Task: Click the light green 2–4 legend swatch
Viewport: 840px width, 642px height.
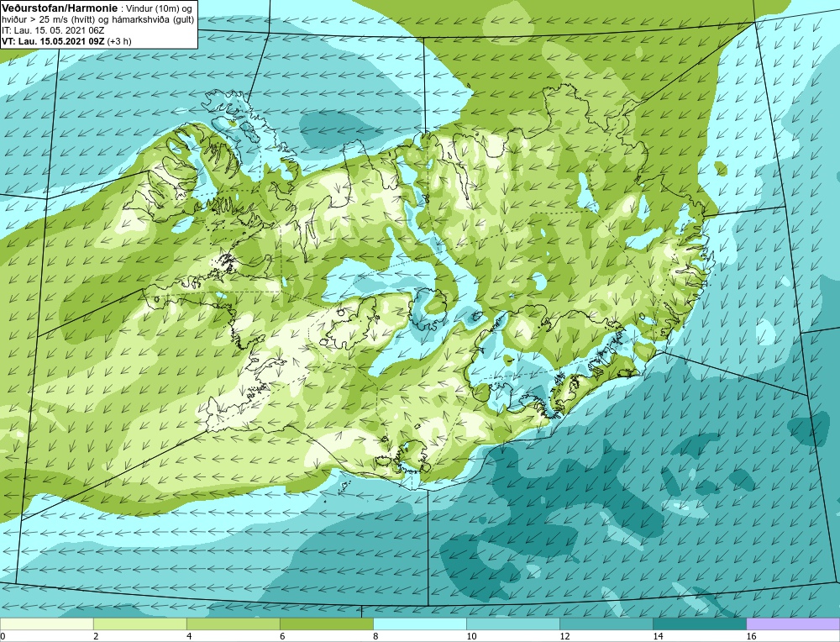Action: tap(139, 624)
